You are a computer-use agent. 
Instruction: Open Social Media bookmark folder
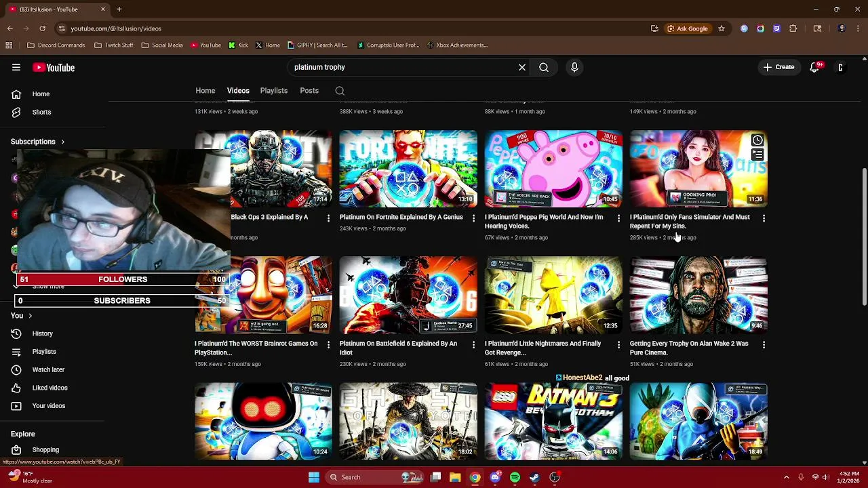click(162, 45)
